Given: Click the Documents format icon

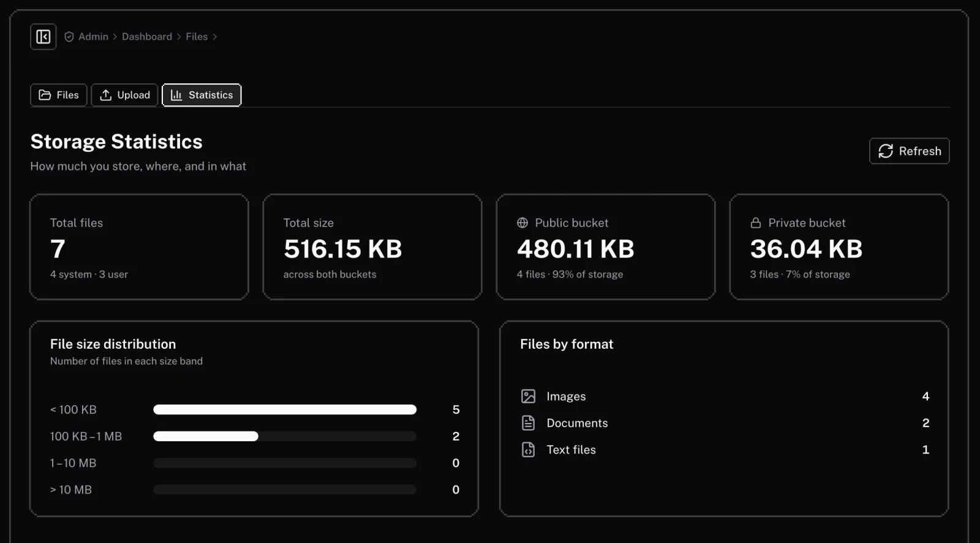Looking at the screenshot, I should [x=529, y=423].
